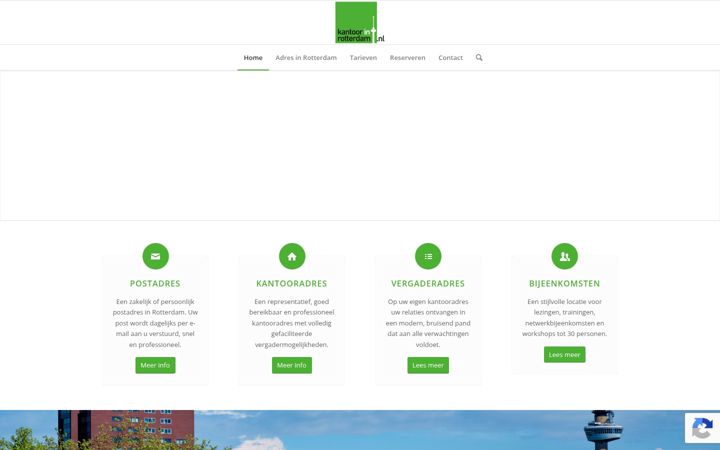Go to the Home menu item
Image resolution: width=720 pixels, height=450 pixels.
tap(253, 57)
